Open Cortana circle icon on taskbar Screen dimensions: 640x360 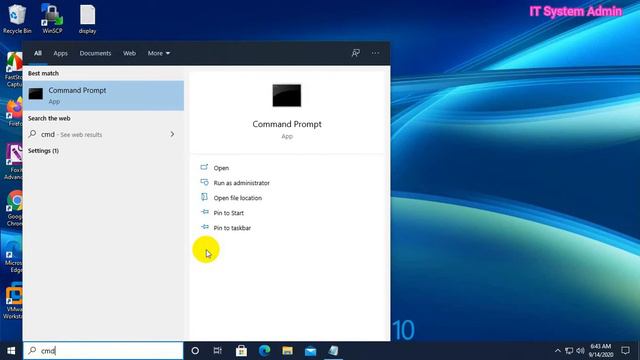pos(195,351)
